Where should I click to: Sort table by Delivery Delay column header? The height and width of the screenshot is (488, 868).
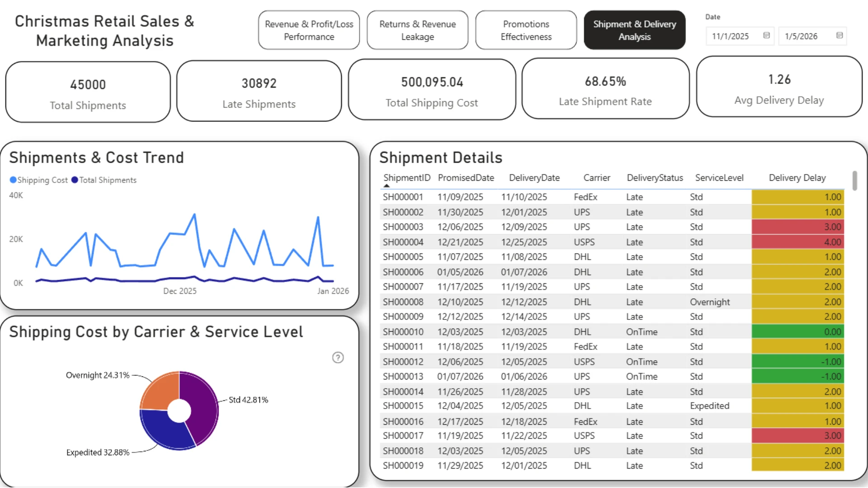click(x=797, y=178)
